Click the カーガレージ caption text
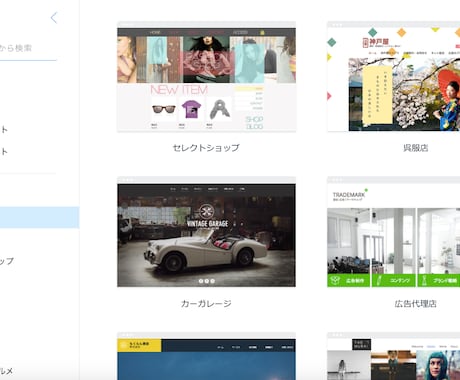 point(206,303)
